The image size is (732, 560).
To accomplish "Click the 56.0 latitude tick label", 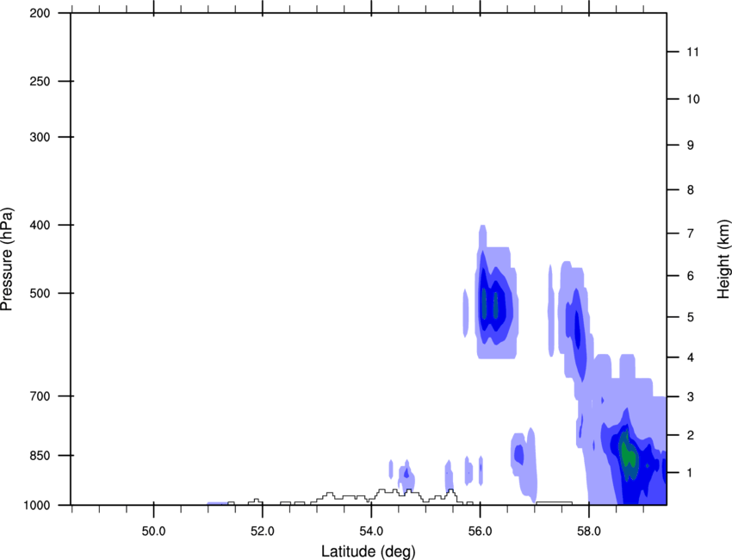I will [x=481, y=531].
